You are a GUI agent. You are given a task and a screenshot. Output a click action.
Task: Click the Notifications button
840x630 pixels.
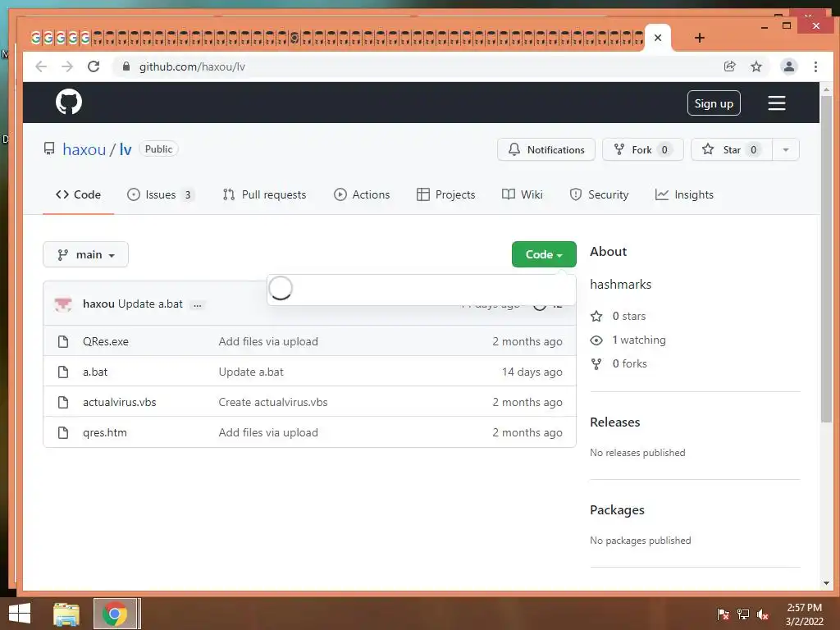point(546,149)
